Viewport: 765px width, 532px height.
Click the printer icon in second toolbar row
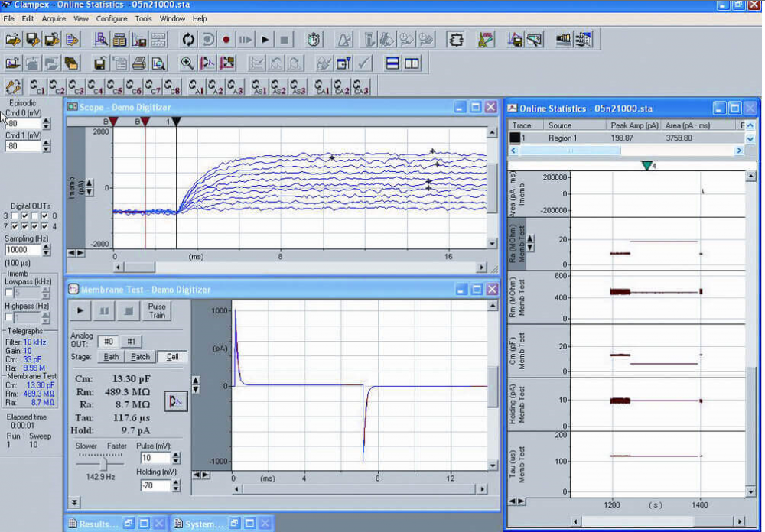(139, 63)
